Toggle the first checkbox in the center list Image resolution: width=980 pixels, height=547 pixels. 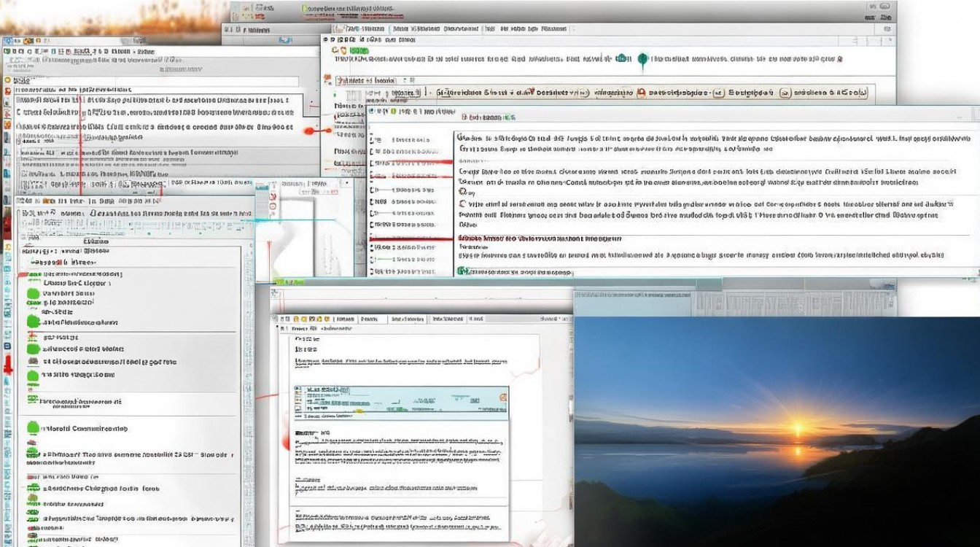(373, 139)
